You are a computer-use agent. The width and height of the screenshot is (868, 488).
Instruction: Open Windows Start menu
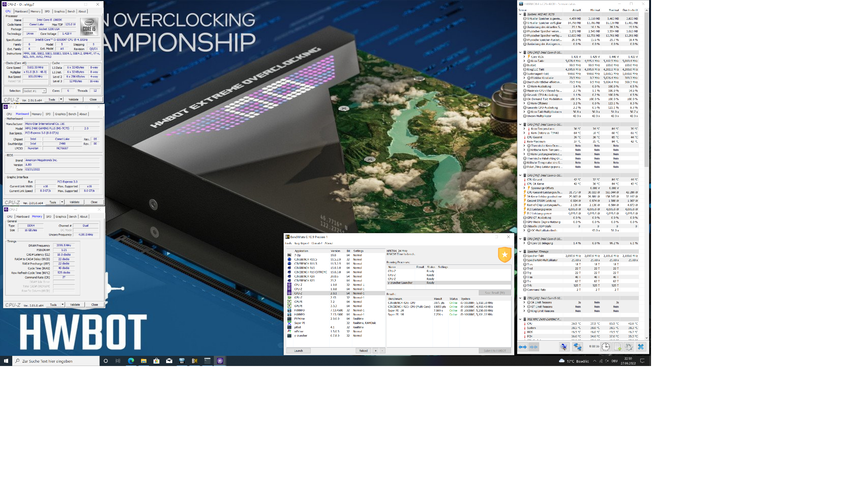coord(6,361)
